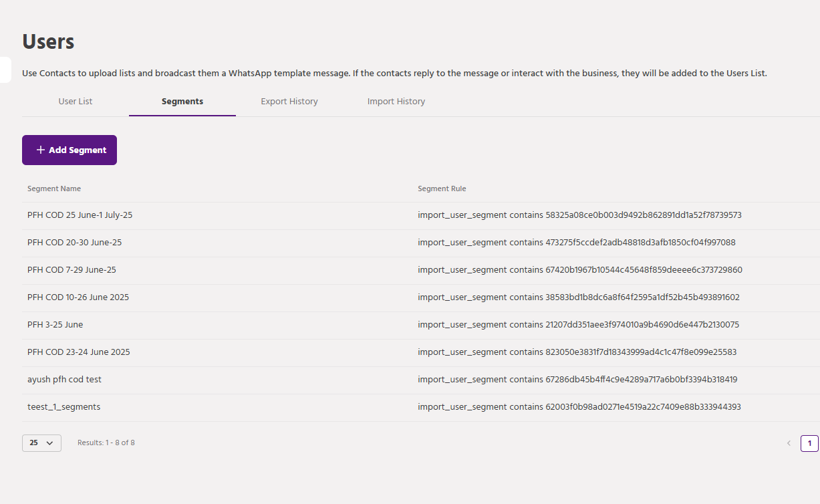
Task: Open the PFH 3-25 June segment
Action: click(55, 325)
